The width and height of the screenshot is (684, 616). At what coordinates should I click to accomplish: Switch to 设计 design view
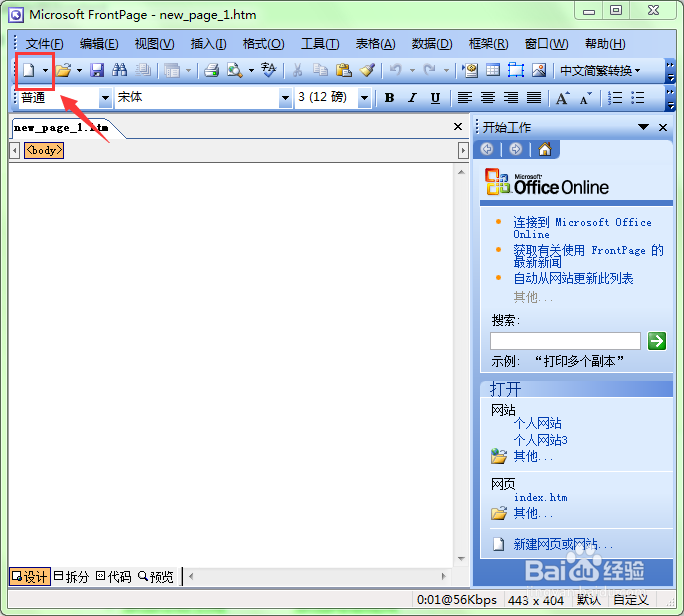30,576
